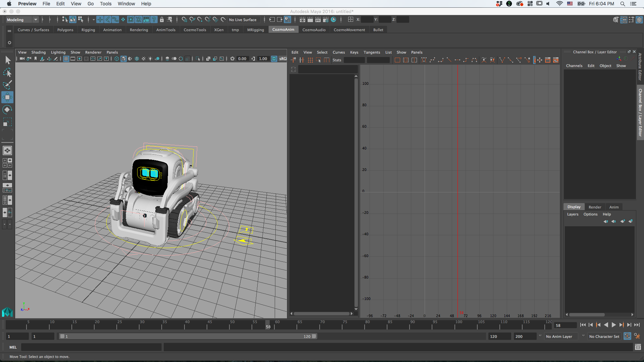644x362 pixels.
Task: Open the No Anim Layer dropdown arrow
Action: (x=540, y=336)
